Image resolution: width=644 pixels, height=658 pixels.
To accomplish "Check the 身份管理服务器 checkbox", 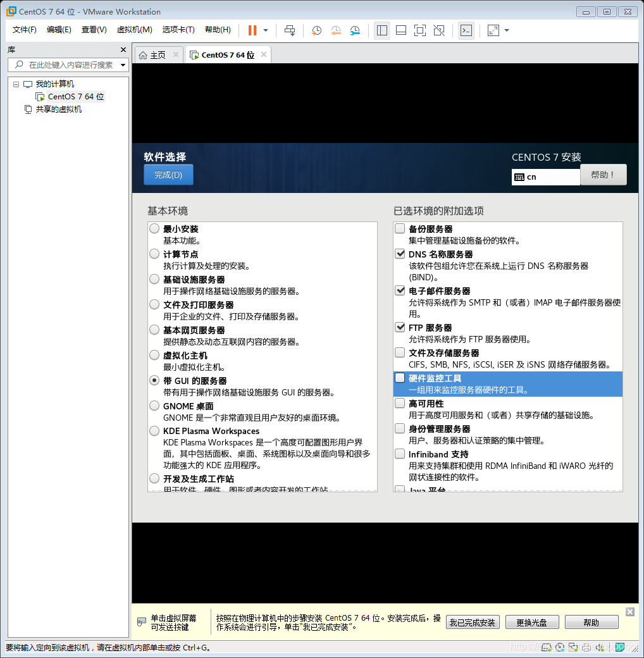I will [x=400, y=428].
